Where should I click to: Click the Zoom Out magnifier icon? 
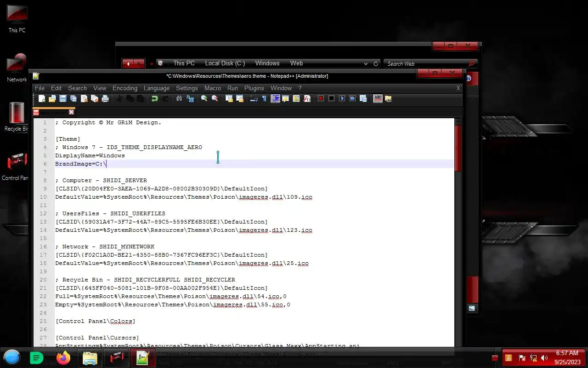(x=215, y=98)
